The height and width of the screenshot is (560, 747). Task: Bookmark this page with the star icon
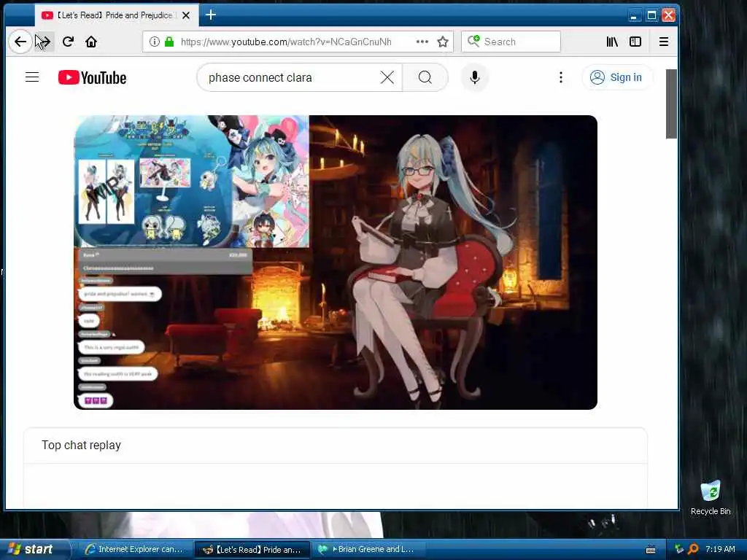443,42
